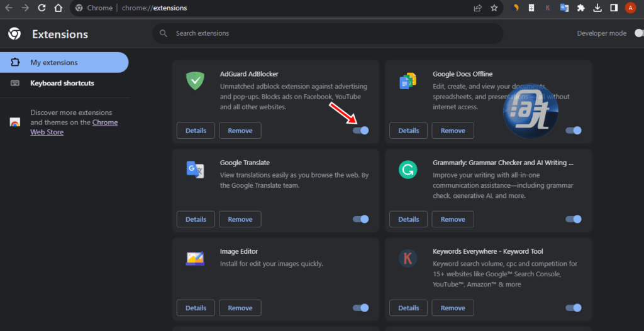
Task: Click the magnifier icon in Search extensions
Action: point(164,33)
